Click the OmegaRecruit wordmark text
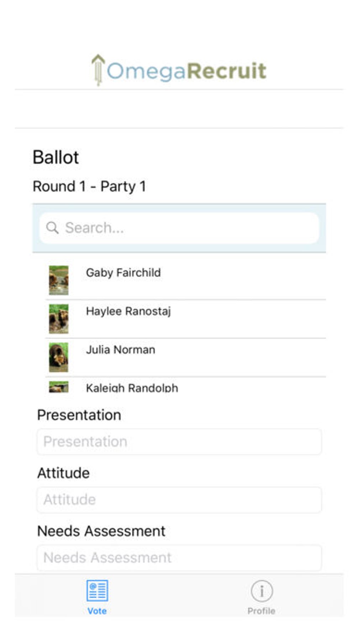The width and height of the screenshot is (363, 644). coord(186,71)
